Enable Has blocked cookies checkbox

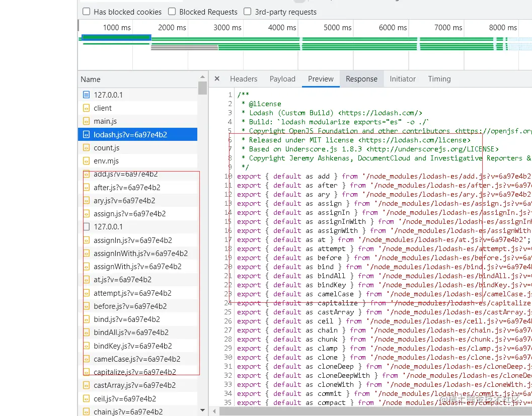click(x=87, y=12)
